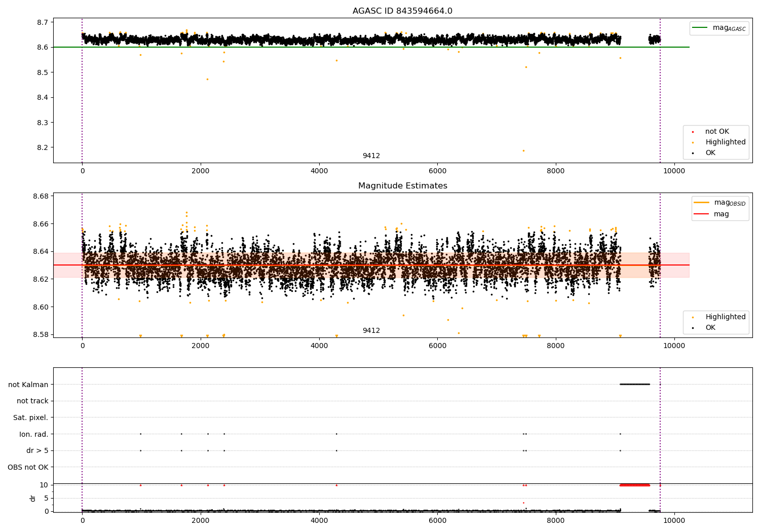Click 'not OK' legend entry in top plot
This screenshot has height=532, width=760.
click(717, 132)
